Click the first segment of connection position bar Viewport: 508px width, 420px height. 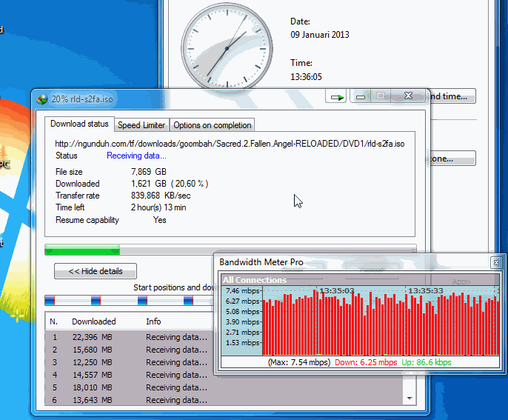pos(50,301)
